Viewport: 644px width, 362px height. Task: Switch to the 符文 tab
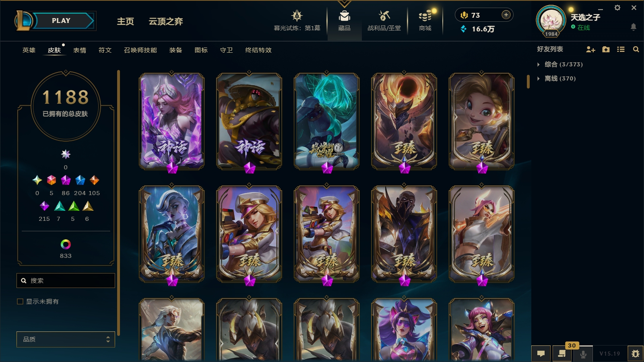coord(105,50)
